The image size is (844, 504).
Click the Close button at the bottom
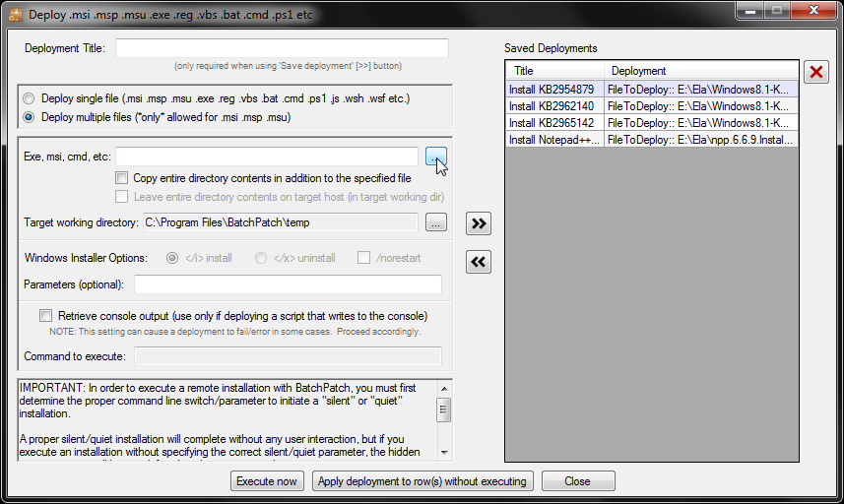coord(578,481)
